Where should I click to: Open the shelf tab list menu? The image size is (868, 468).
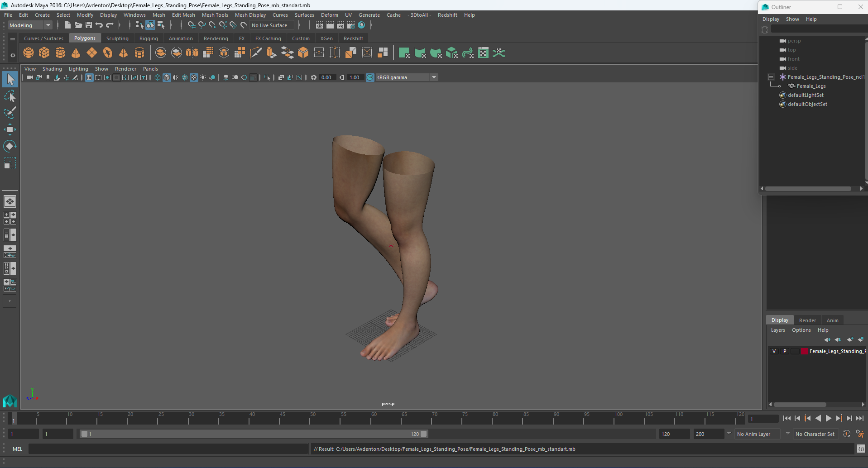click(13, 39)
